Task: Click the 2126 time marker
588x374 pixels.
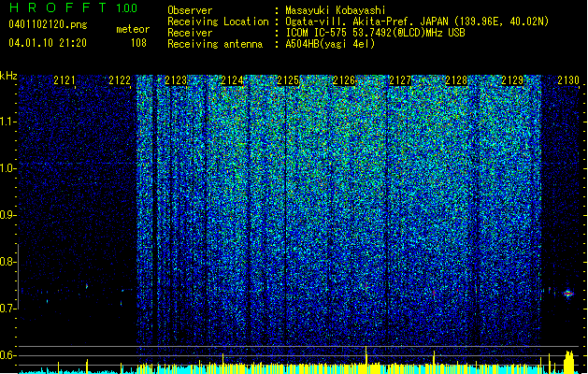Action: pos(344,80)
